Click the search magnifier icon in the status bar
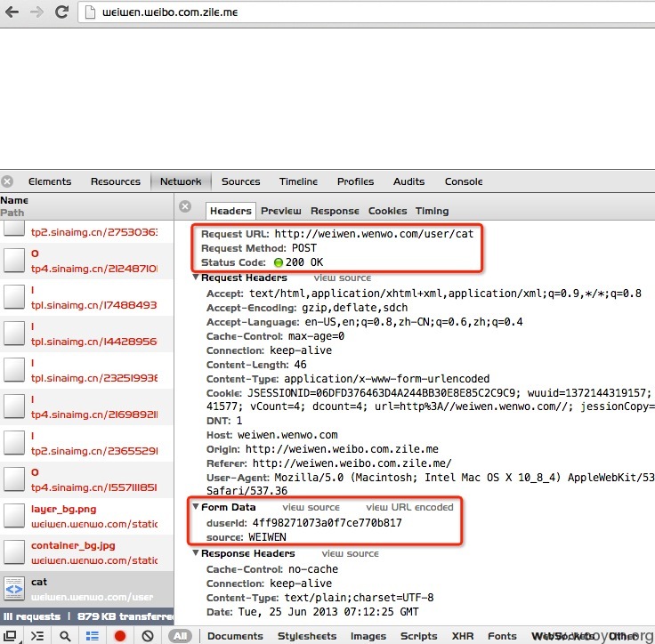The image size is (655, 644). coord(65,636)
